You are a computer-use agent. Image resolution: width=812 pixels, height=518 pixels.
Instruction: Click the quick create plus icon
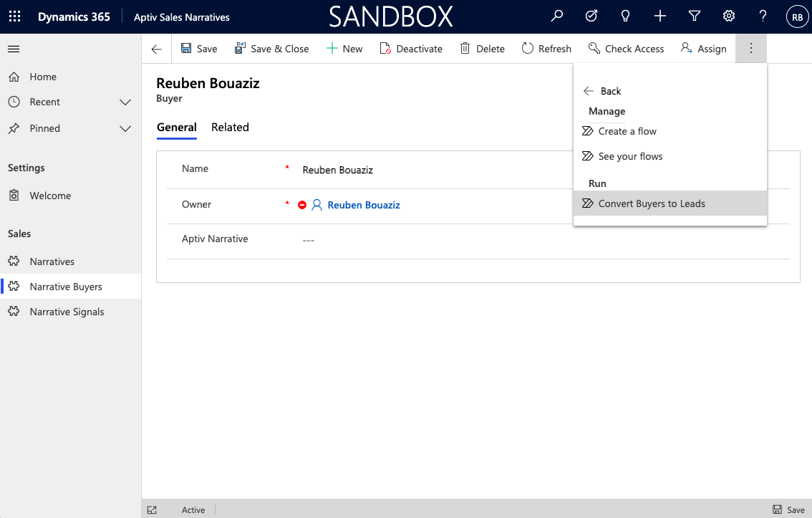[x=659, y=16]
